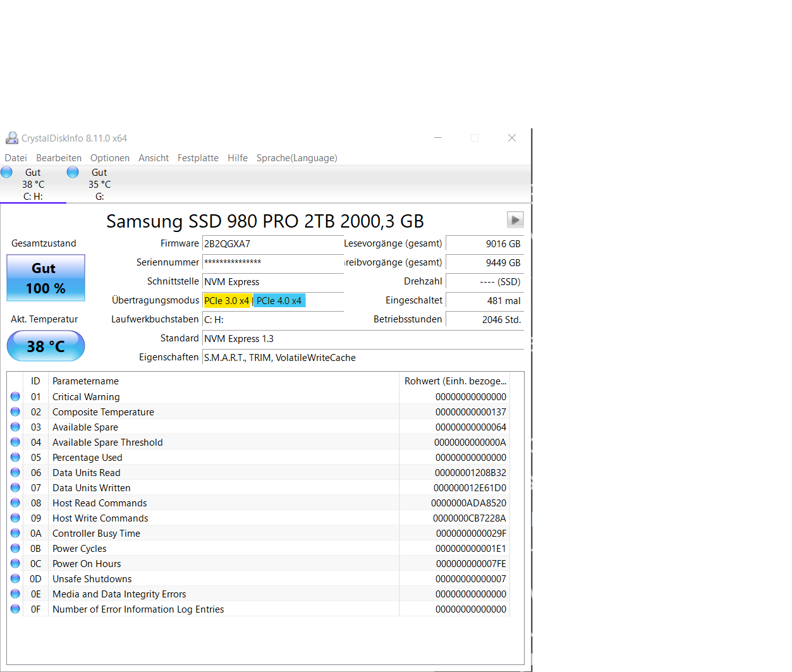Click raw value 0000000ADA8520

468,503
